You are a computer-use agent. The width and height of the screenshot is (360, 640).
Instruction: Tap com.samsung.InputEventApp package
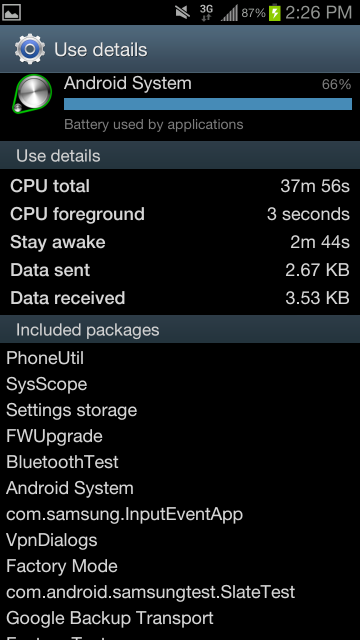click(x=124, y=514)
